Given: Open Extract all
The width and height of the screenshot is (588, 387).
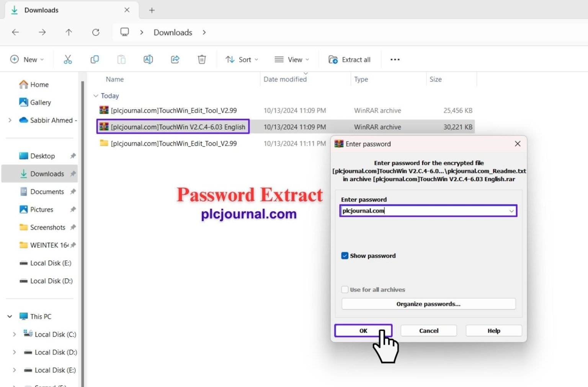Looking at the screenshot, I should point(350,59).
